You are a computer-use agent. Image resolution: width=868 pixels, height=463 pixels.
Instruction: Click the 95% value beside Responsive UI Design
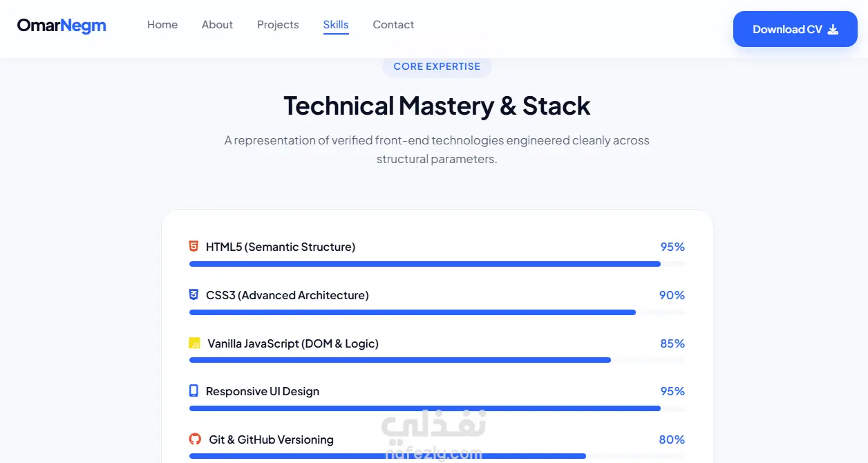click(x=672, y=391)
